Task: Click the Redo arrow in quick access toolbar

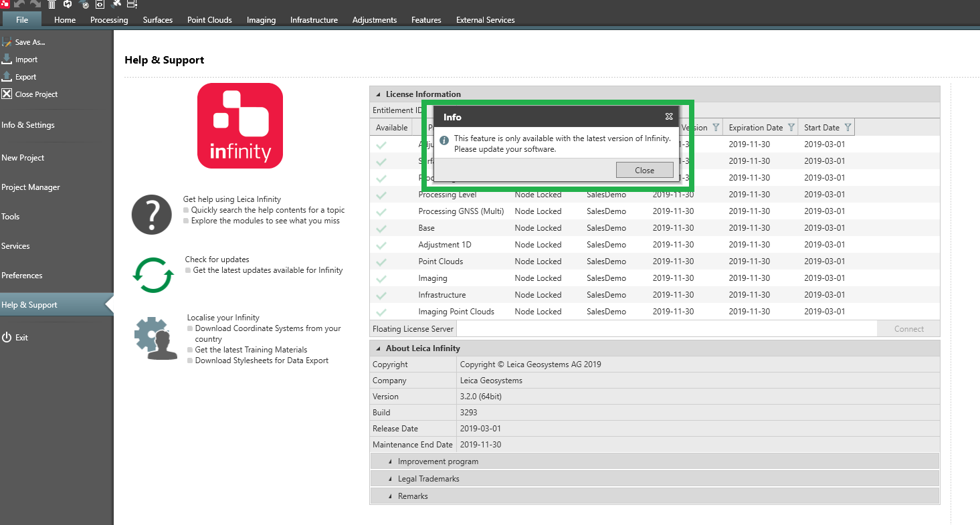Action: [x=35, y=4]
